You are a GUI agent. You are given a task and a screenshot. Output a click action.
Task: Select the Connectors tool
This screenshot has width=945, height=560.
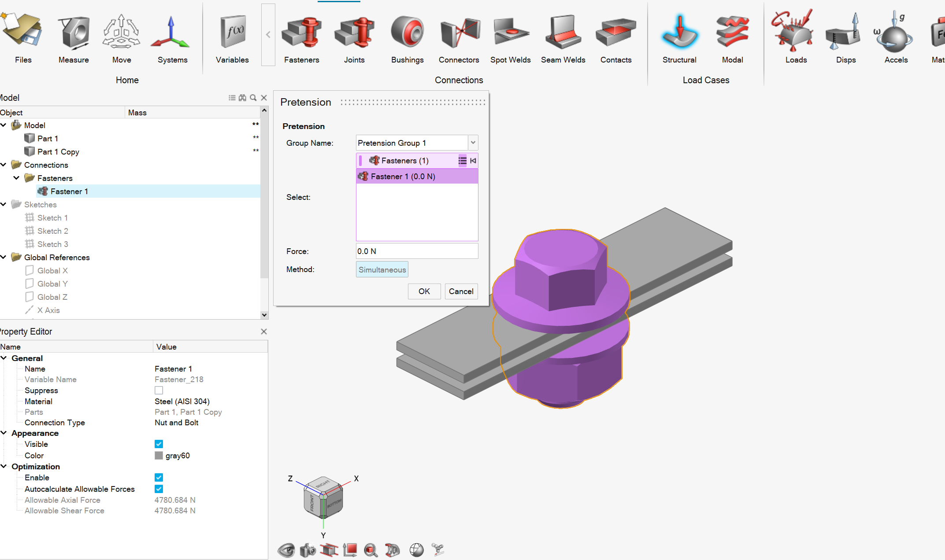coord(460,33)
